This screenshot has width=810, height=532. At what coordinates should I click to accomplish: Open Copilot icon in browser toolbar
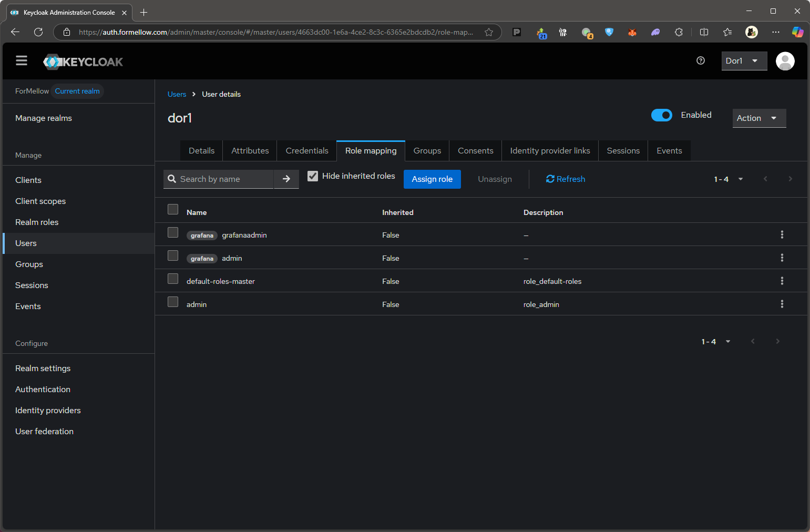[x=797, y=32]
